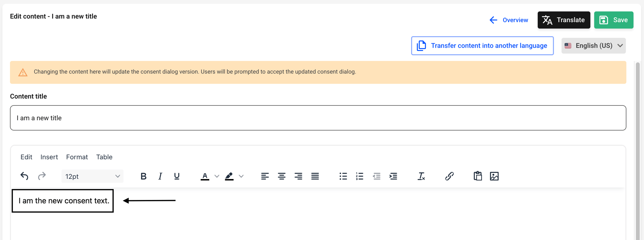Screen dimensions: 644x240
Task: Insert a link with chain icon
Action: [x=450, y=176]
